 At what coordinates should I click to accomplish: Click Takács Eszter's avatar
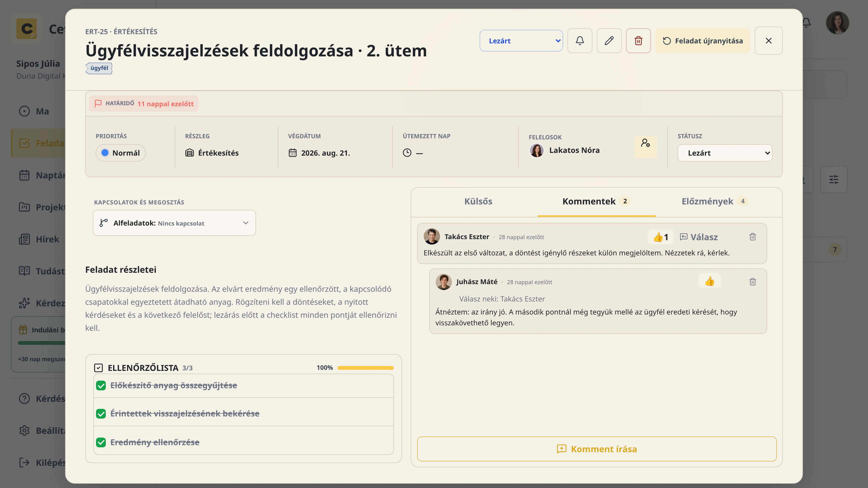[432, 236]
